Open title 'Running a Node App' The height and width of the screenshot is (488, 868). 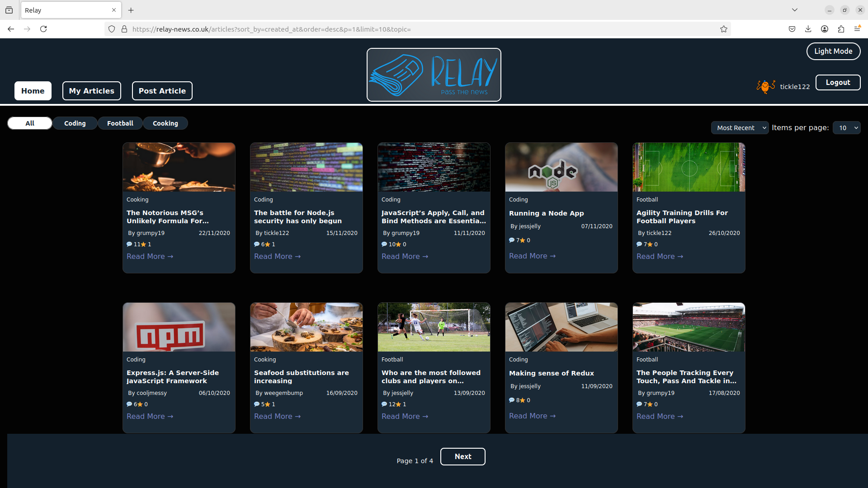pyautogui.click(x=546, y=213)
